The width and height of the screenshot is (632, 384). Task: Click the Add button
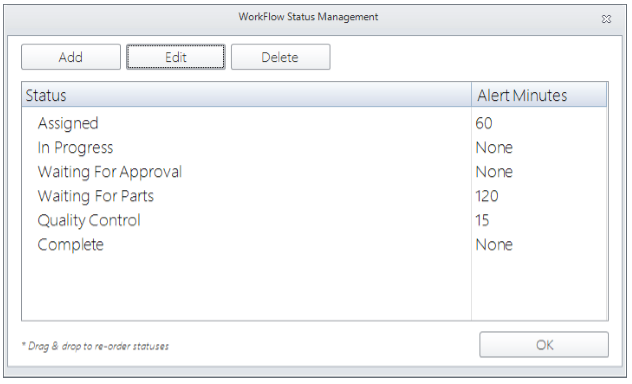71,57
